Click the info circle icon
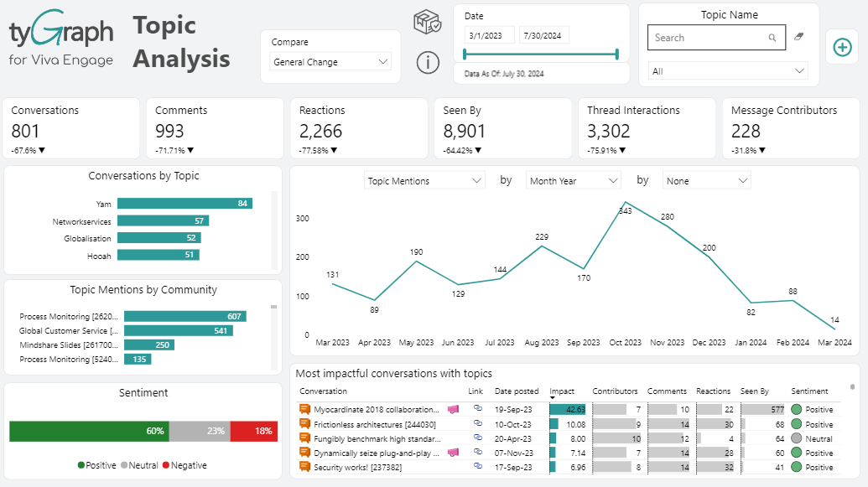The height and width of the screenshot is (487, 868). pos(428,62)
